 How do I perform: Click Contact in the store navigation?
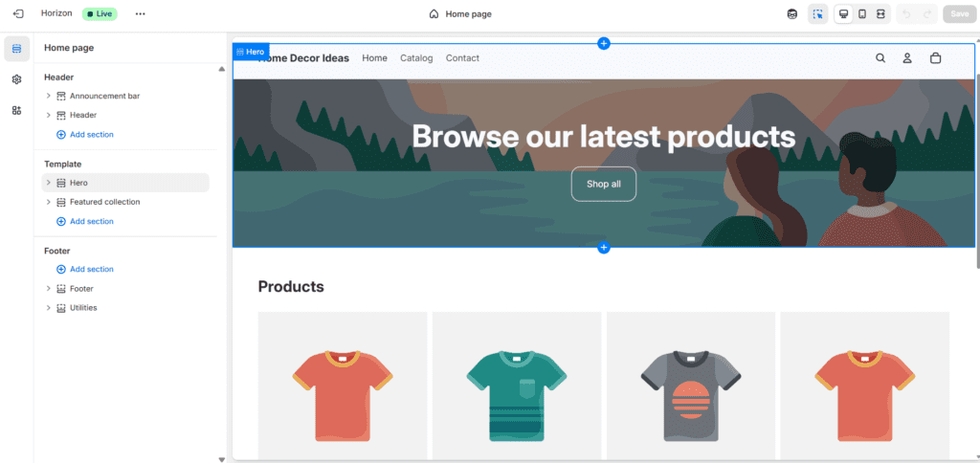pyautogui.click(x=462, y=58)
